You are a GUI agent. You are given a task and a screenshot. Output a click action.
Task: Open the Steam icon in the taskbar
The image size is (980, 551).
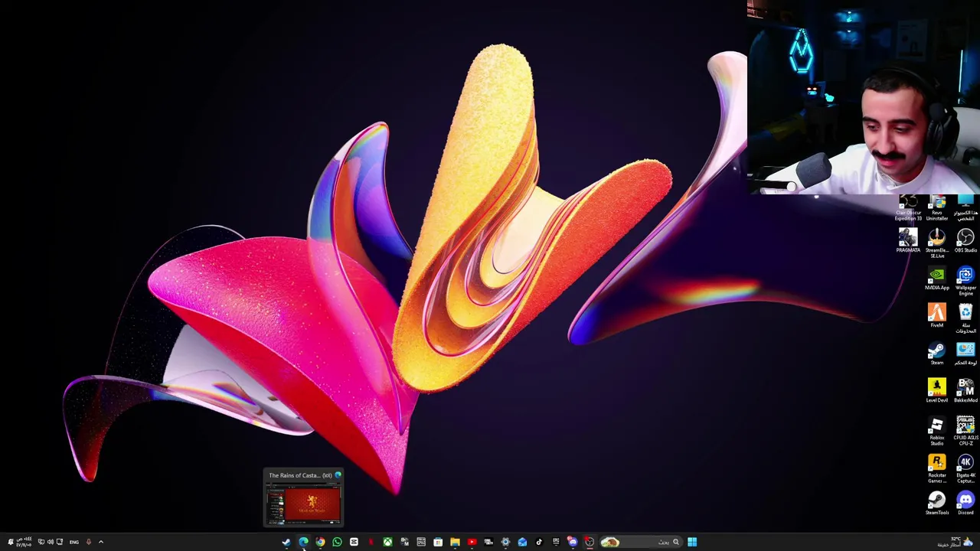(286, 542)
